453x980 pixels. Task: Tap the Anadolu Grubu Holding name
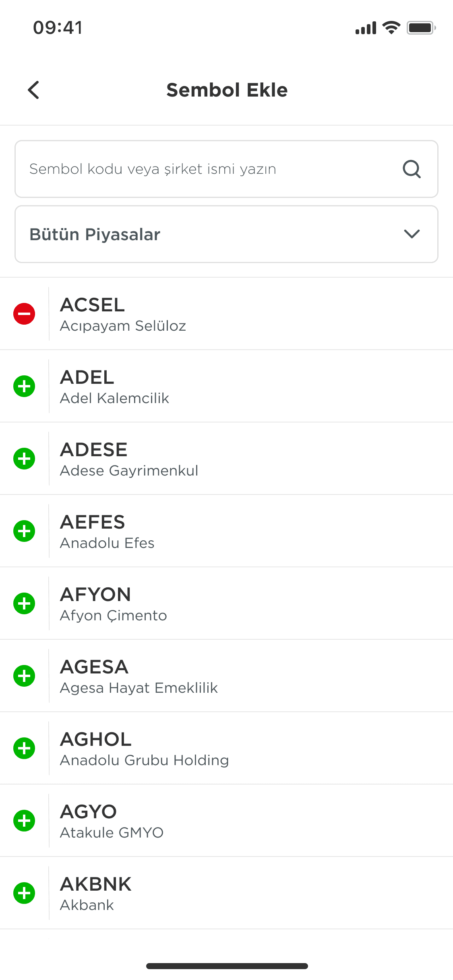click(x=144, y=760)
